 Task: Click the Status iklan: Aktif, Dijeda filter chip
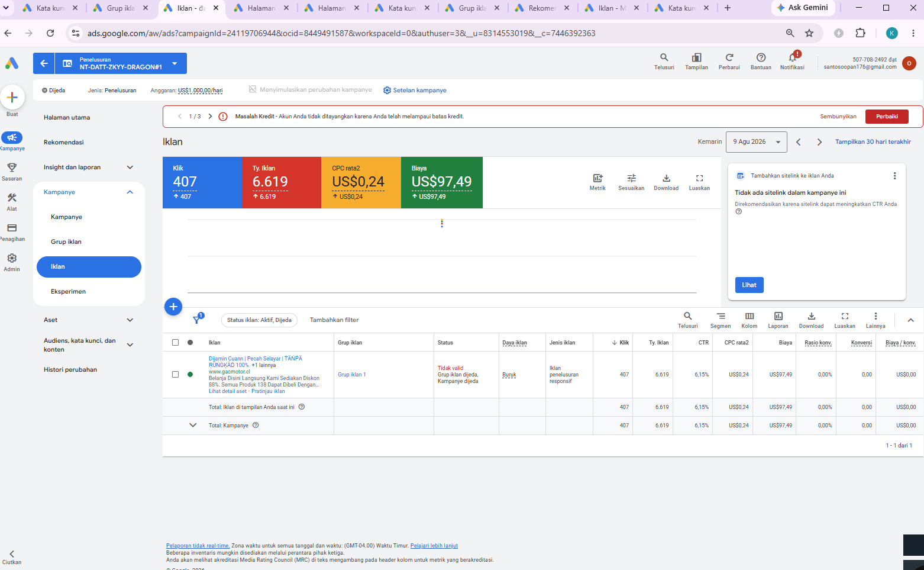259,320
